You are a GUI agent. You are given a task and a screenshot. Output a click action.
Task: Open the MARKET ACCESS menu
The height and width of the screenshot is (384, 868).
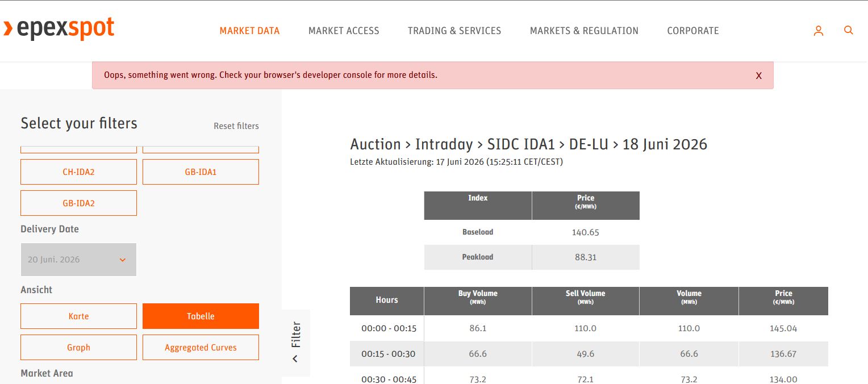click(x=344, y=31)
